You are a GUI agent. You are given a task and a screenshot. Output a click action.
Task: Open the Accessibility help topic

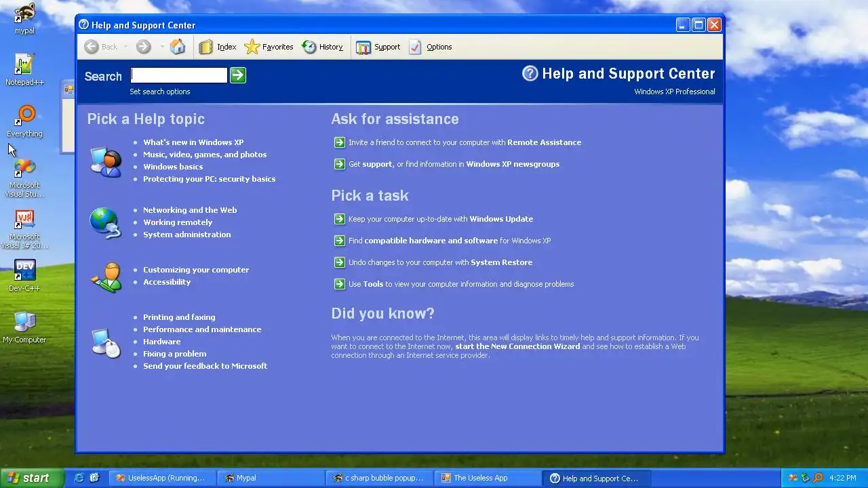pyautogui.click(x=167, y=282)
